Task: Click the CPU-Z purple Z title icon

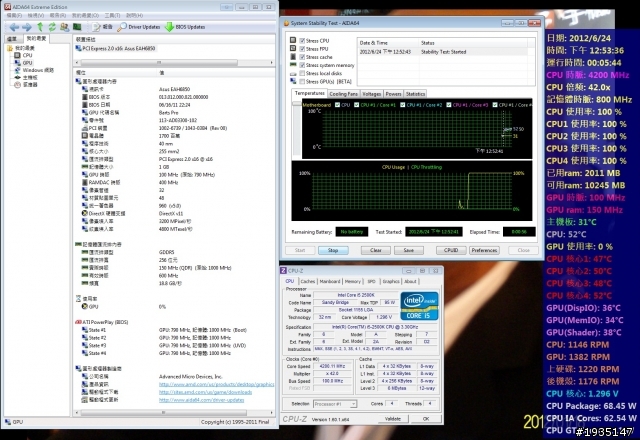Action: [x=284, y=271]
